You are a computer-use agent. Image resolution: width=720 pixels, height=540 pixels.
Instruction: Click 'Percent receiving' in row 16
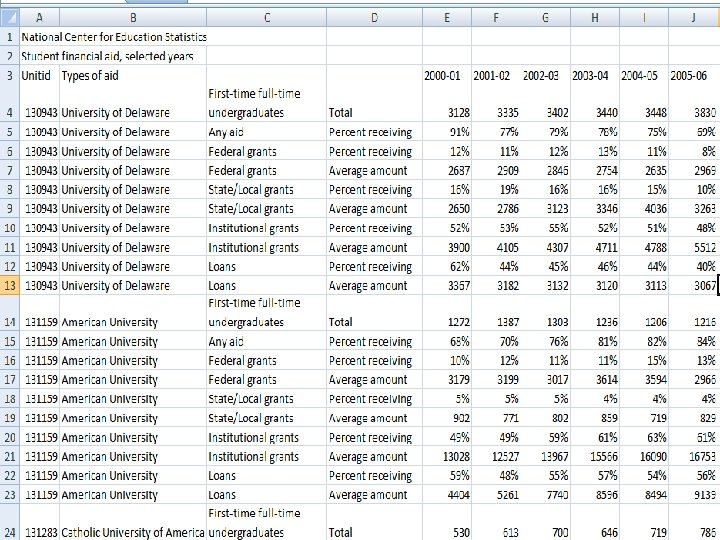[x=370, y=361]
